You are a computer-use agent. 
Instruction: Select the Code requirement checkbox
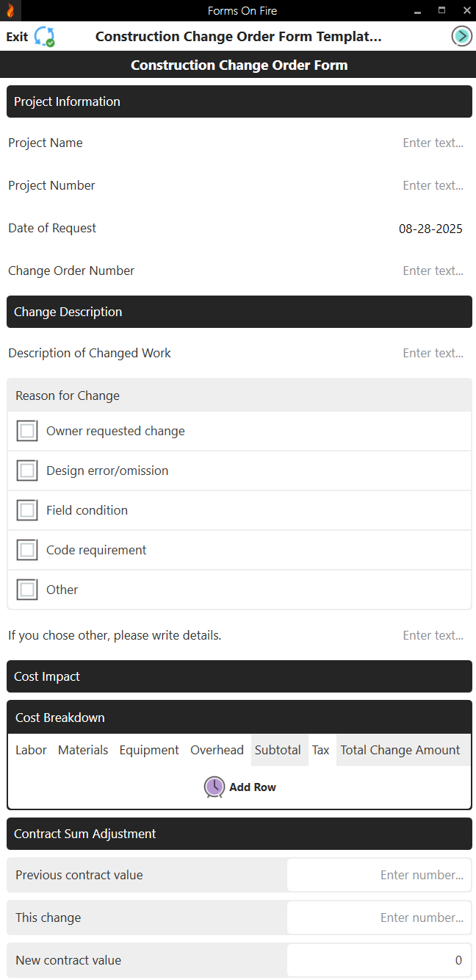pos(26,549)
